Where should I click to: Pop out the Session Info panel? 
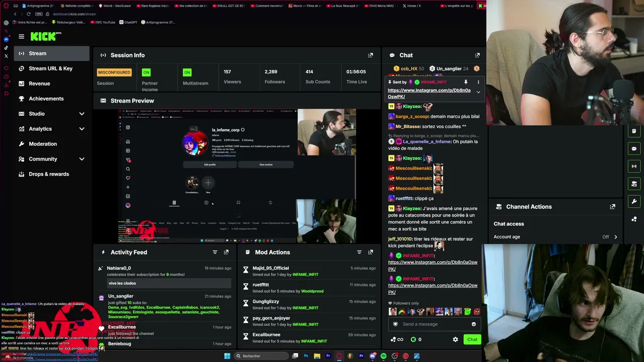click(371, 55)
